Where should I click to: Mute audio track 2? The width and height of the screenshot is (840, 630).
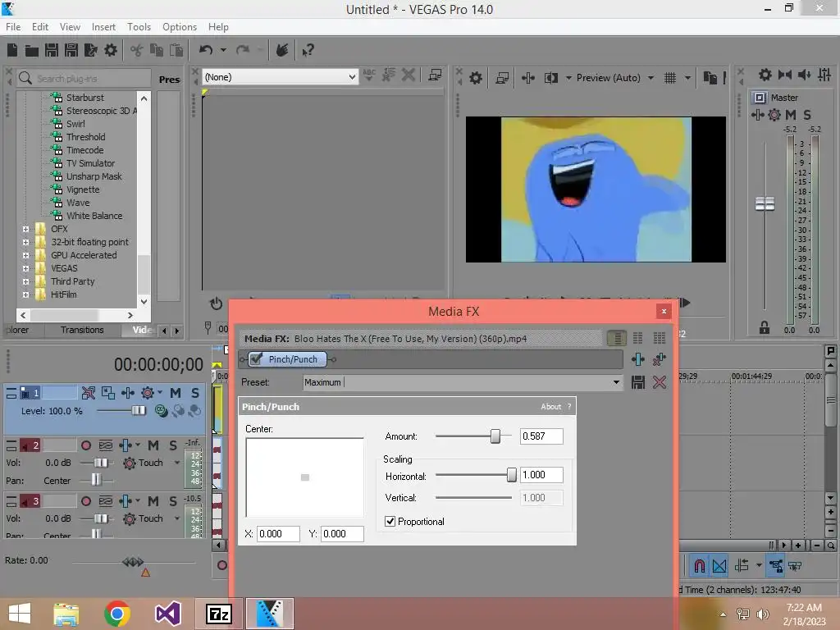[153, 445]
